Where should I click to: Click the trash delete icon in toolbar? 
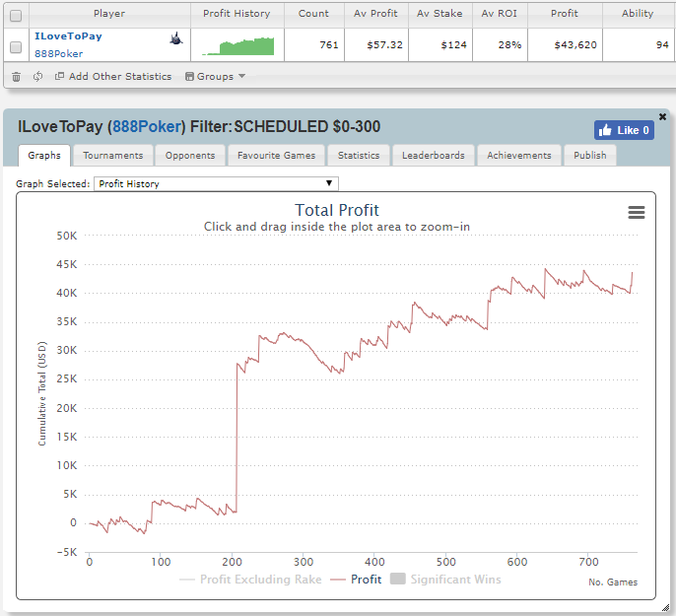click(16, 77)
